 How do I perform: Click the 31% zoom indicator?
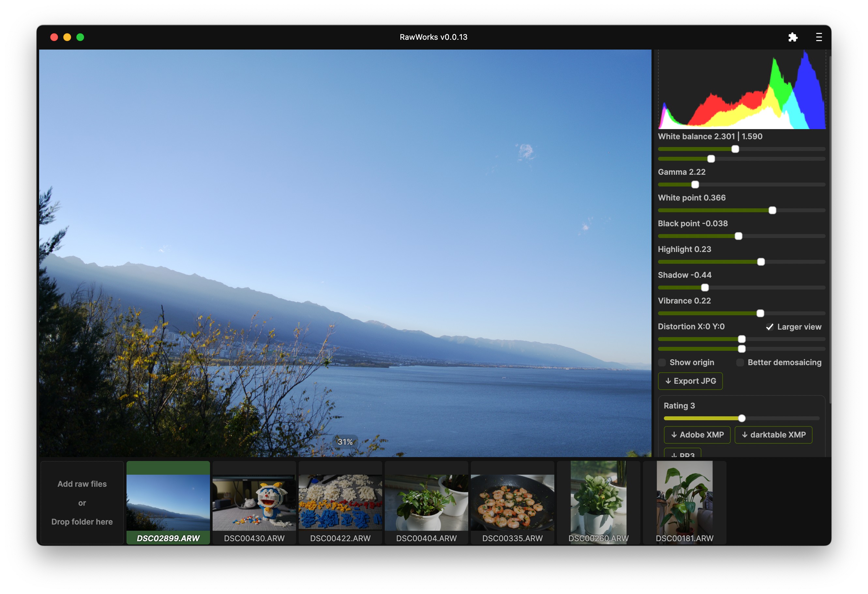[x=345, y=442]
